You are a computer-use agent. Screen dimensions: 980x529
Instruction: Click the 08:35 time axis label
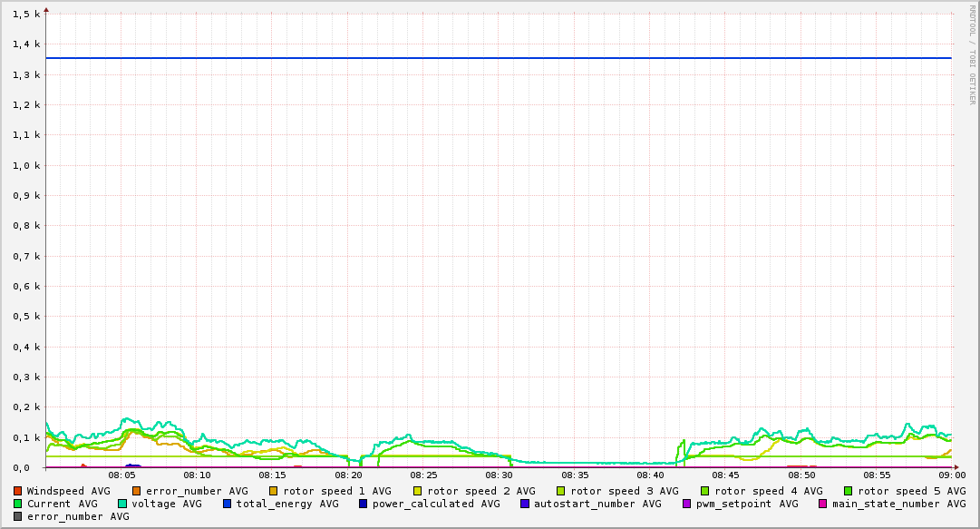click(575, 475)
